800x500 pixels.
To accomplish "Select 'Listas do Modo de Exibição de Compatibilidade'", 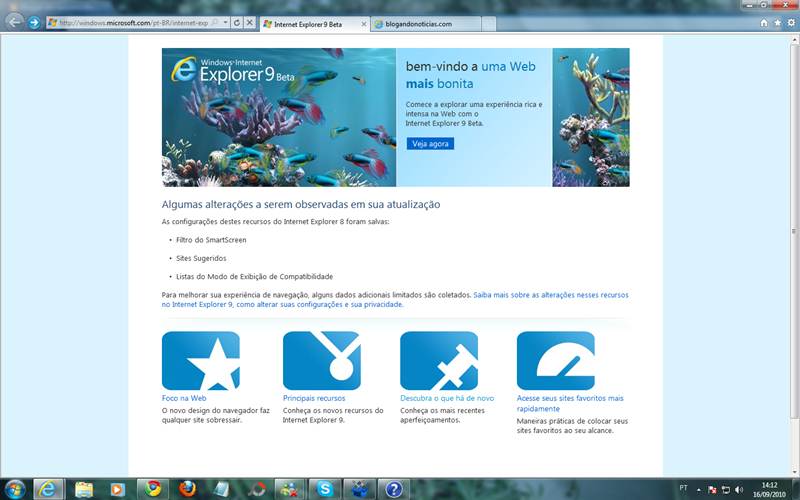I will tap(255, 277).
